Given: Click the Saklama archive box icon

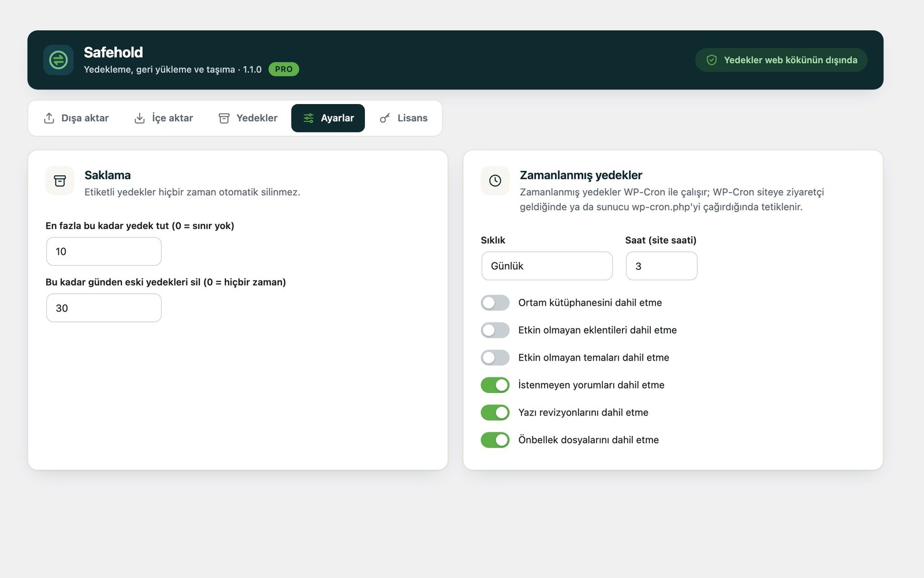Looking at the screenshot, I should click(60, 181).
